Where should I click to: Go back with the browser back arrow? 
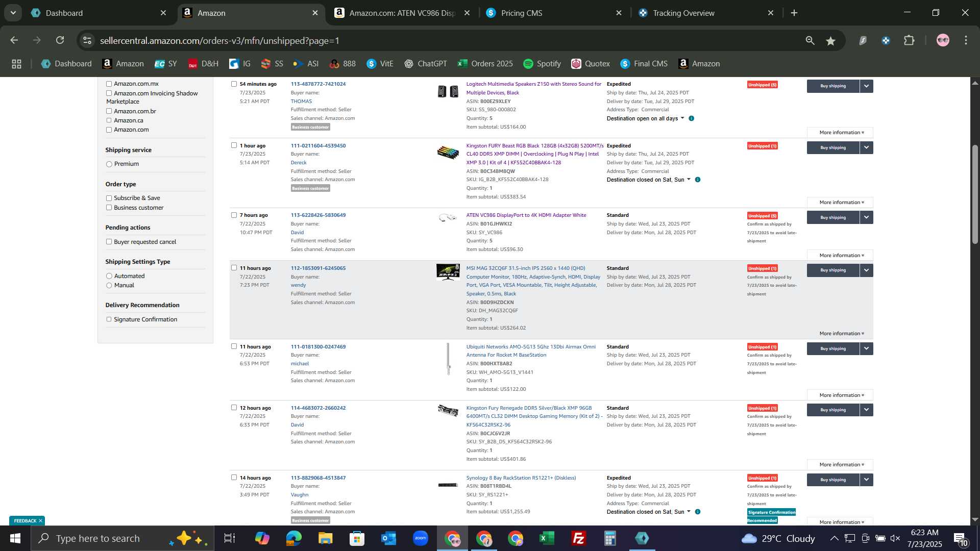point(14,40)
